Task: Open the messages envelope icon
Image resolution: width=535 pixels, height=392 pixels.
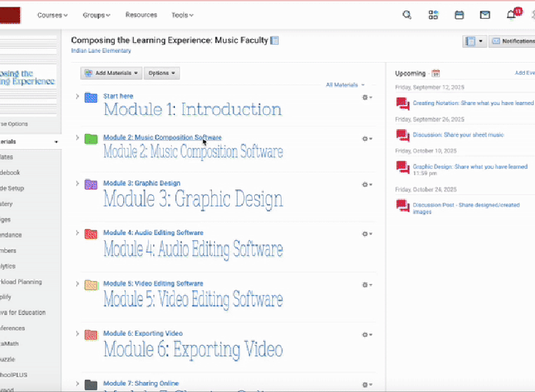Action: (486, 15)
